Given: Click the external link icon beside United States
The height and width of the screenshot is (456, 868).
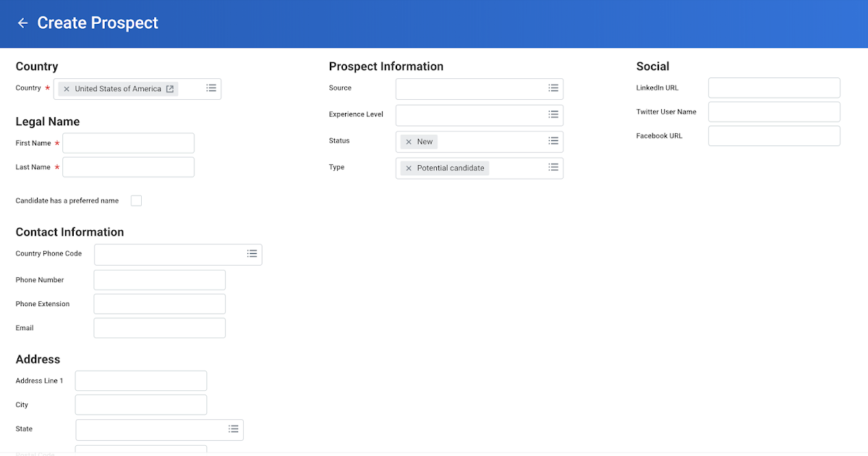Looking at the screenshot, I should (169, 88).
